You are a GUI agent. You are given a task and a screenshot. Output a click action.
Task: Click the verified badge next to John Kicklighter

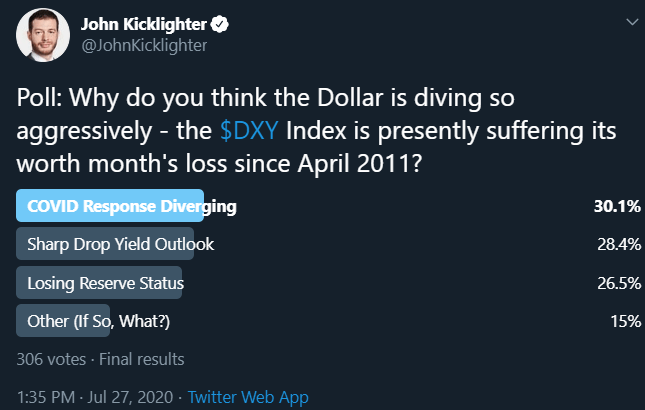219,24
